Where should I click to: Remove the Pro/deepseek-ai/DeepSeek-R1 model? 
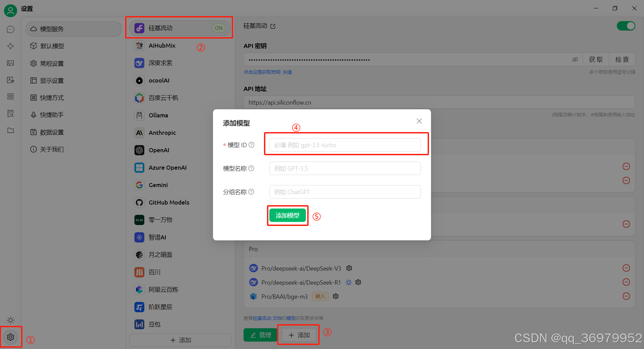(626, 282)
